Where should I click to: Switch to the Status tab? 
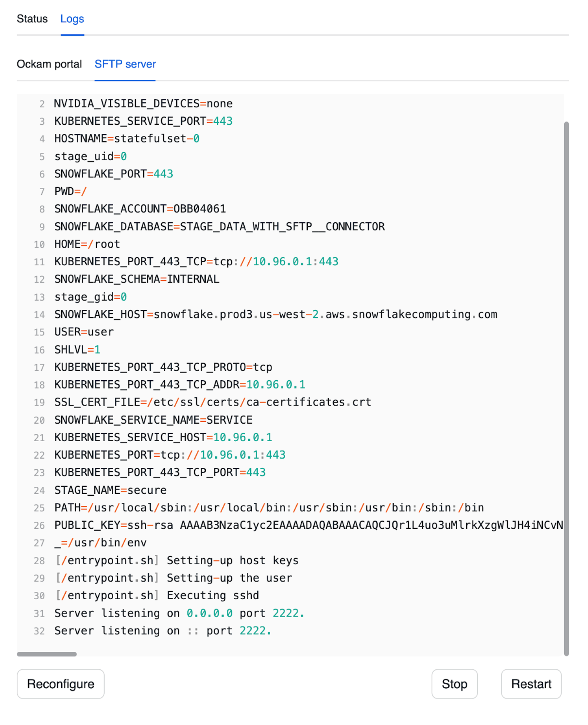coord(32,19)
